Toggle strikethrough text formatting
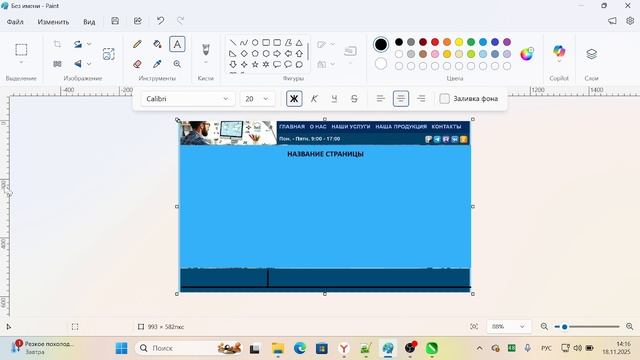The width and height of the screenshot is (640, 360). [x=354, y=99]
